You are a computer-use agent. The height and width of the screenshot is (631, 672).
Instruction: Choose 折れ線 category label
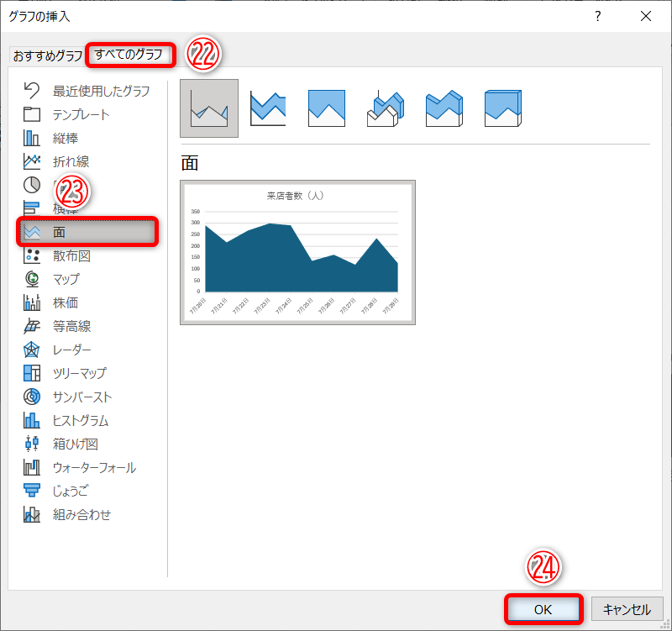tap(71, 161)
